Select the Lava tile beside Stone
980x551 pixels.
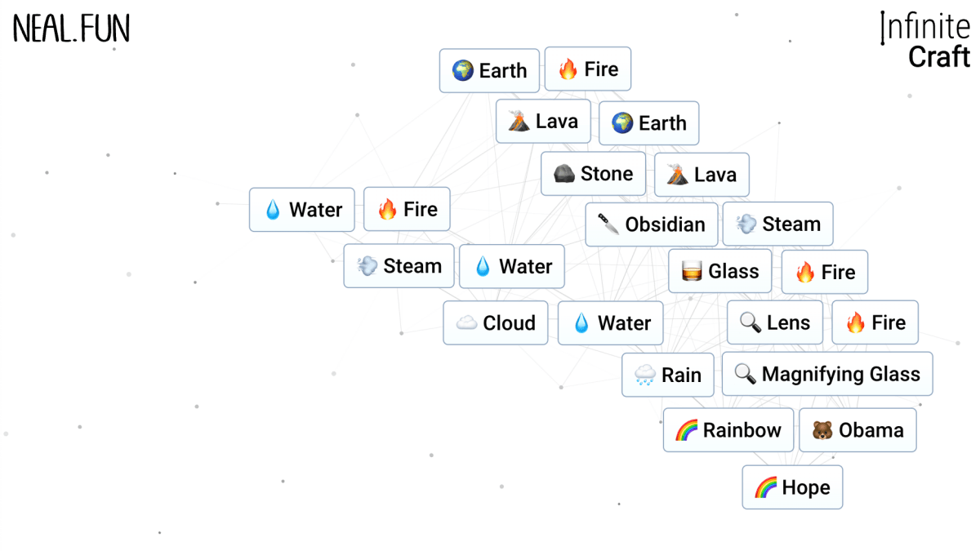click(x=702, y=175)
